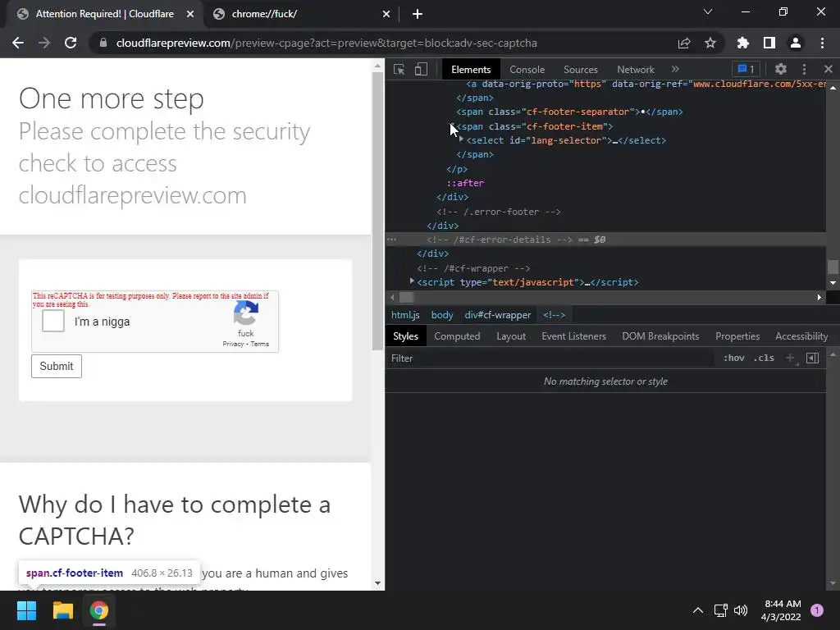Open Chrome three-dot main menu
840x630 pixels.
tap(822, 43)
